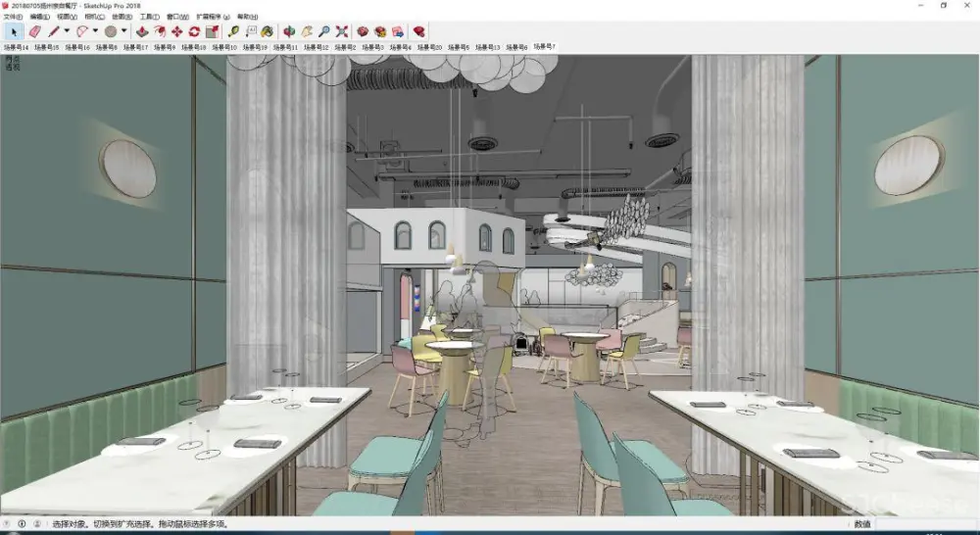Viewport: 980px width, 535px height.
Task: Click the info icon in status bar
Action: click(x=23, y=524)
